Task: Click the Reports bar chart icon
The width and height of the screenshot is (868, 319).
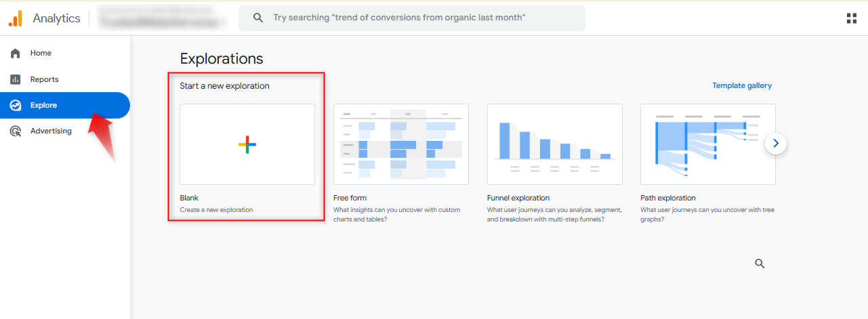Action: pos(16,79)
